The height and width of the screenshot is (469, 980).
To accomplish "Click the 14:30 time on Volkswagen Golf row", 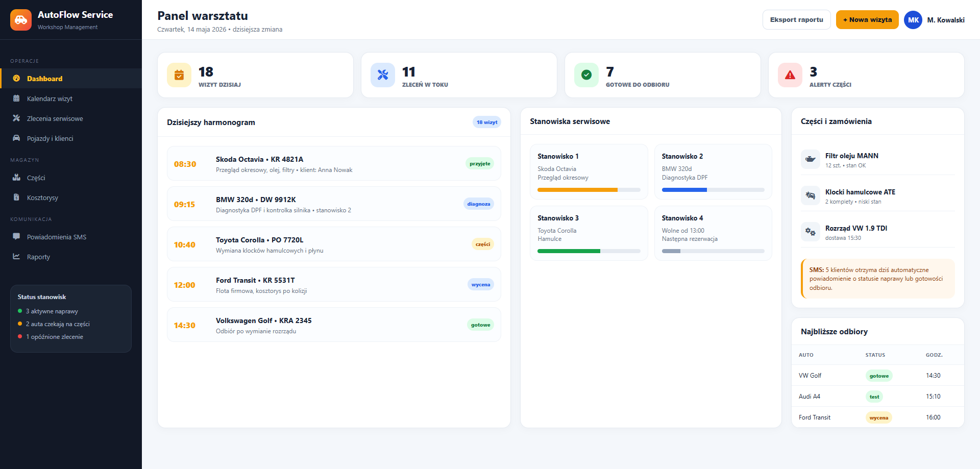I will point(185,326).
